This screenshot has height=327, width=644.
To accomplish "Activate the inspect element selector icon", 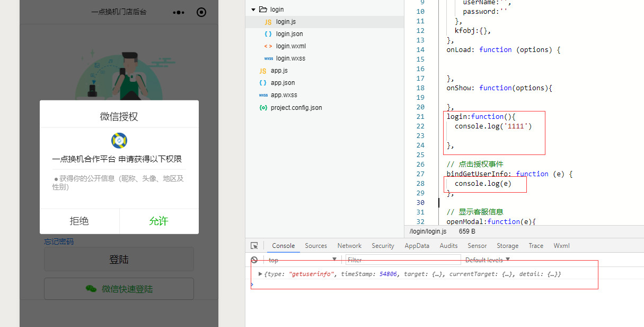I will point(254,246).
